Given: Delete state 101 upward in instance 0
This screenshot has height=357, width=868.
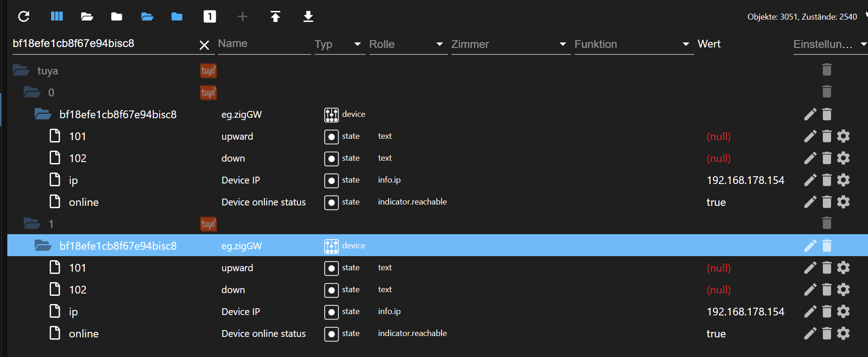Looking at the screenshot, I should [x=827, y=136].
